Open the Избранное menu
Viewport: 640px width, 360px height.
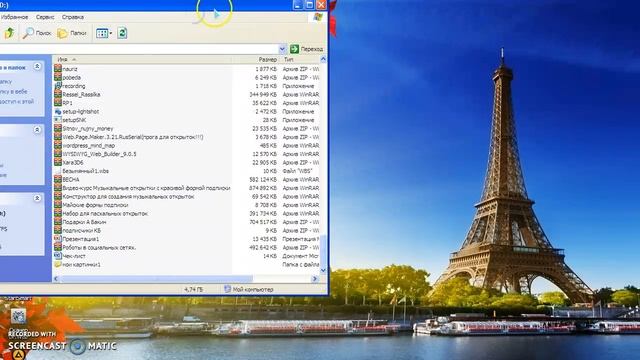14,17
